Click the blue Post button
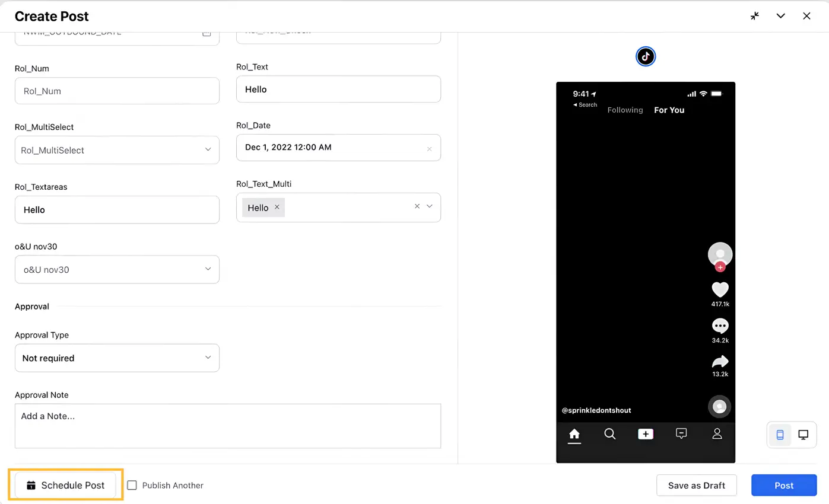Viewport: 829px width, 504px height. click(784, 485)
